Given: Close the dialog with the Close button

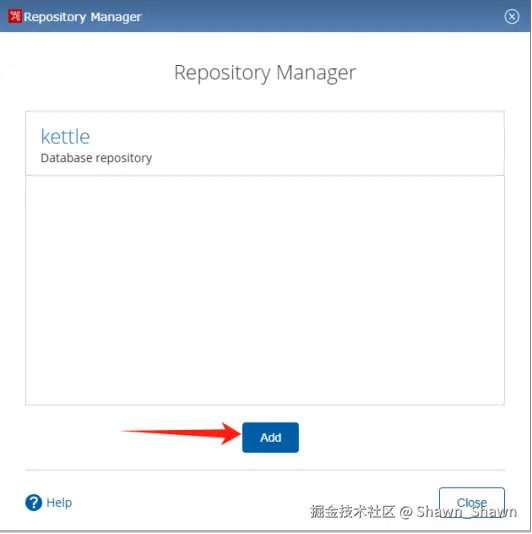Looking at the screenshot, I should (x=472, y=503).
